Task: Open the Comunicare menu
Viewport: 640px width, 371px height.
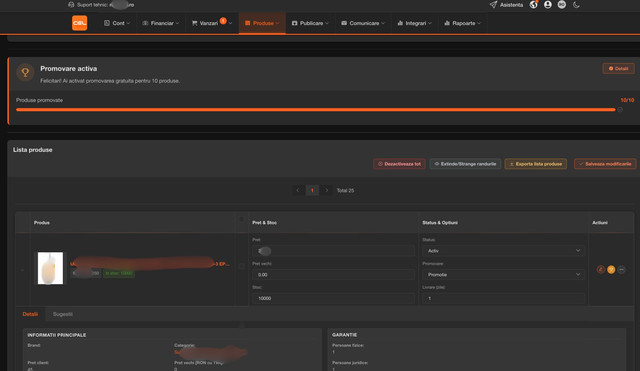Action: (363, 23)
